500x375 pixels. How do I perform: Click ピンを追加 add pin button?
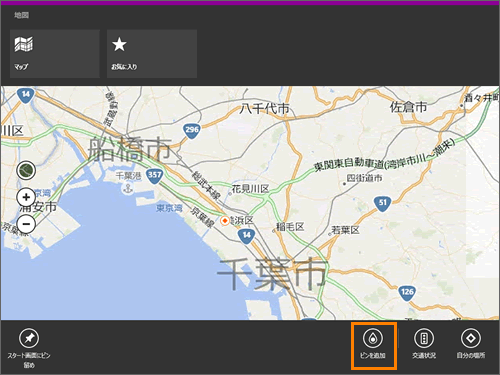point(373,343)
